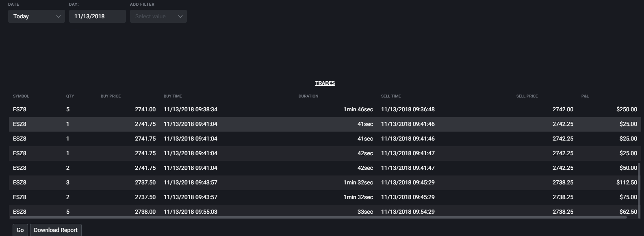
Task: Click the TRADES heading link
Action: 325,83
